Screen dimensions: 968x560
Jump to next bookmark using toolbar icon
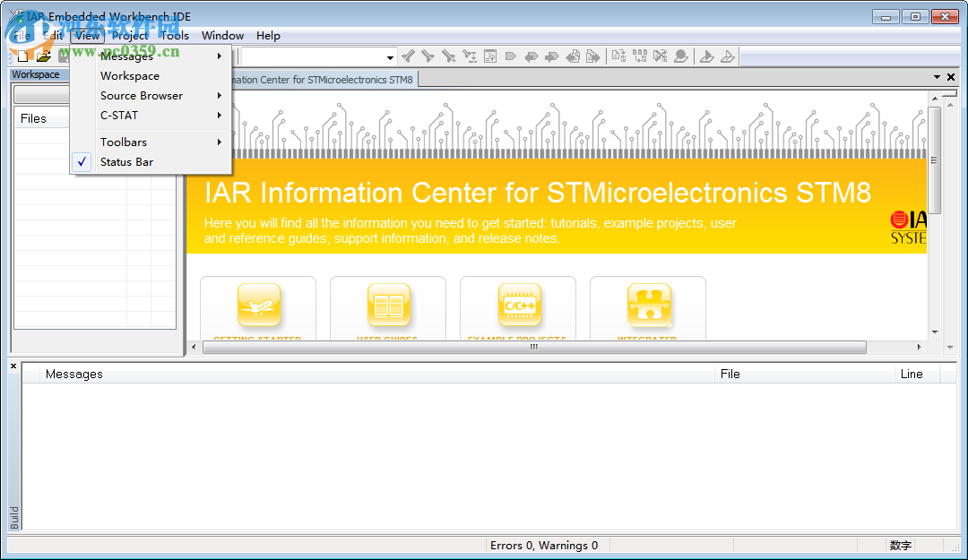550,56
